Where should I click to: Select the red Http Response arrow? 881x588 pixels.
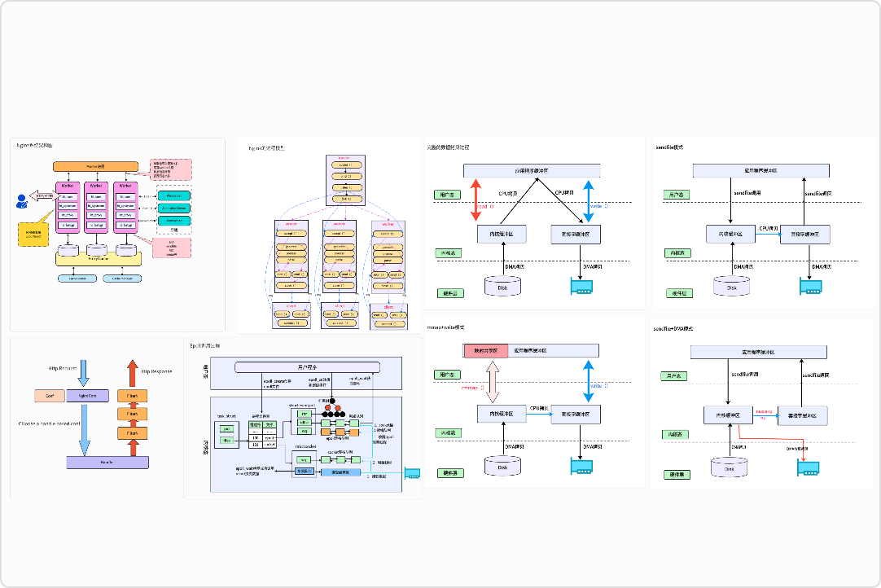pyautogui.click(x=132, y=373)
